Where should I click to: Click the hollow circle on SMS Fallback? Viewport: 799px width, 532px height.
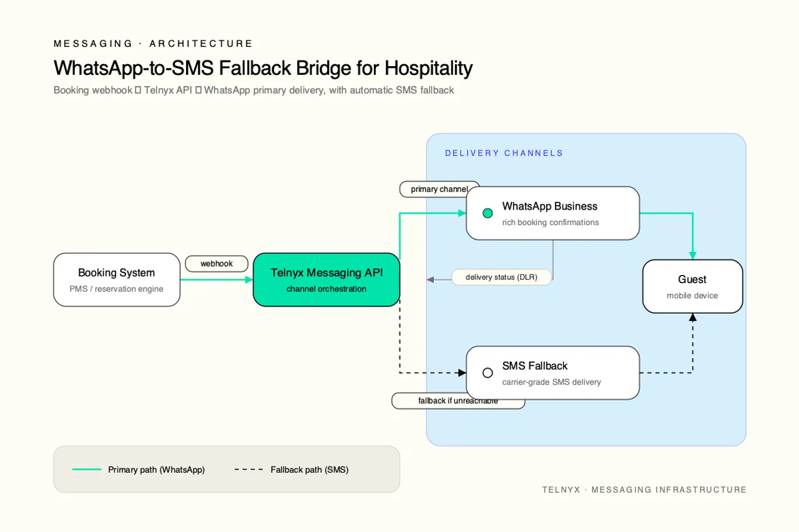[x=488, y=373]
